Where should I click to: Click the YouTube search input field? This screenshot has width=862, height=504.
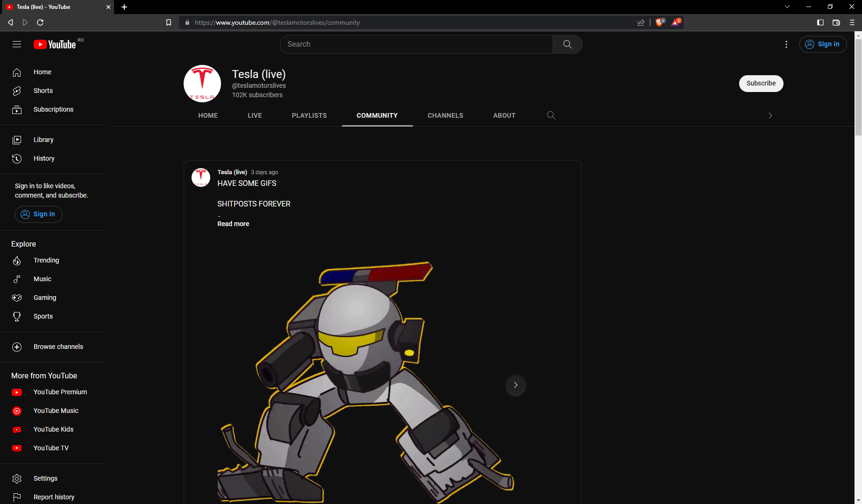point(416,44)
